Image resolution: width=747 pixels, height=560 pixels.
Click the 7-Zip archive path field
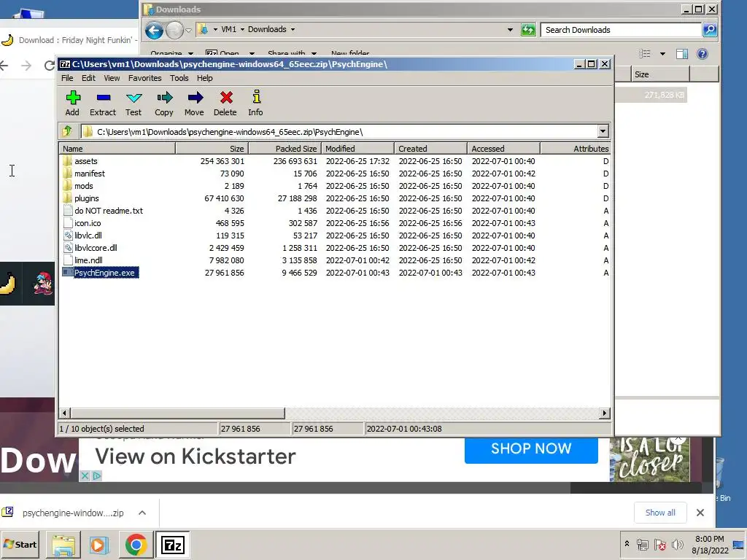click(x=338, y=131)
